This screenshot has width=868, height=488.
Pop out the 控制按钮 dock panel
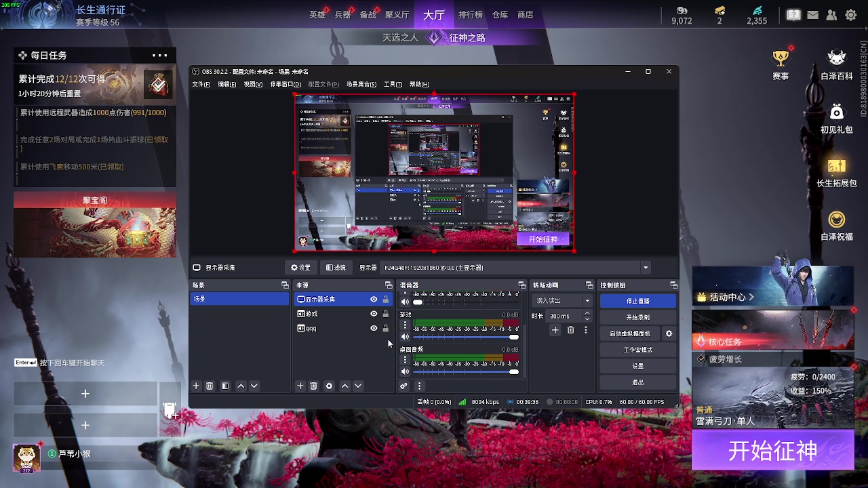pos(673,285)
